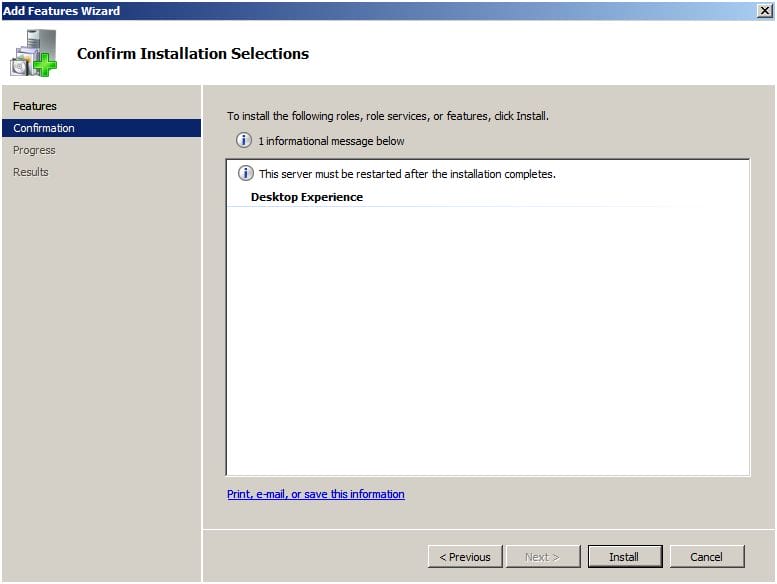Click the Add Features Wizard title text
This screenshot has width=777, height=584.
click(x=61, y=11)
